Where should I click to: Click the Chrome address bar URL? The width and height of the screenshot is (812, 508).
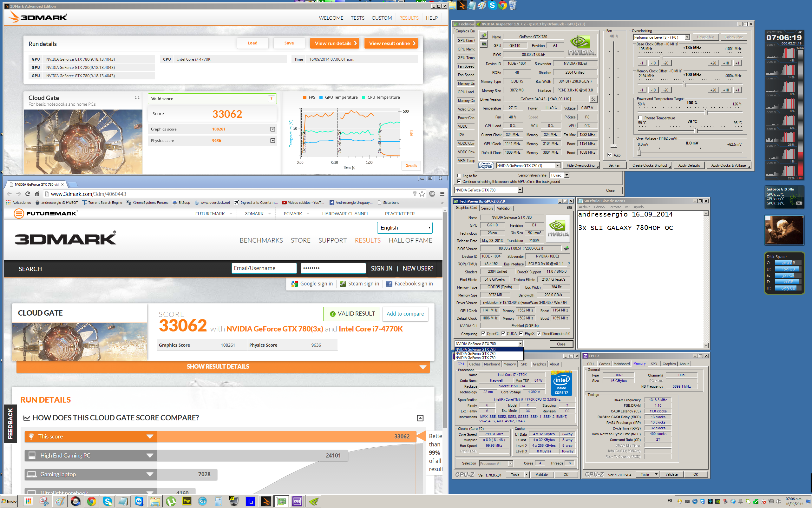coord(88,194)
